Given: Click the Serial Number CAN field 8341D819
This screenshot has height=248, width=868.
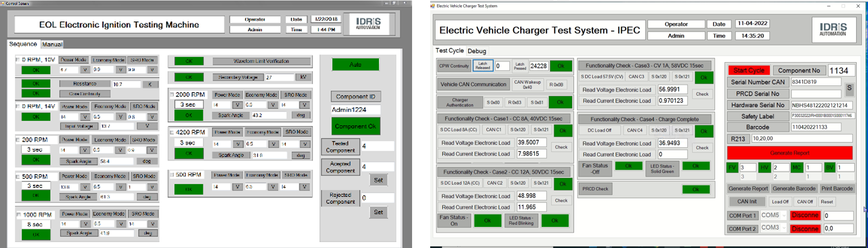Looking at the screenshot, I should click(x=815, y=82).
